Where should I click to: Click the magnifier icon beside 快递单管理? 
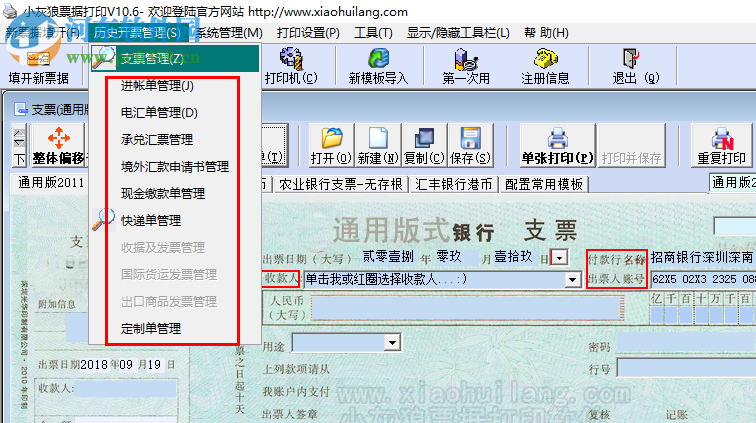click(x=103, y=220)
